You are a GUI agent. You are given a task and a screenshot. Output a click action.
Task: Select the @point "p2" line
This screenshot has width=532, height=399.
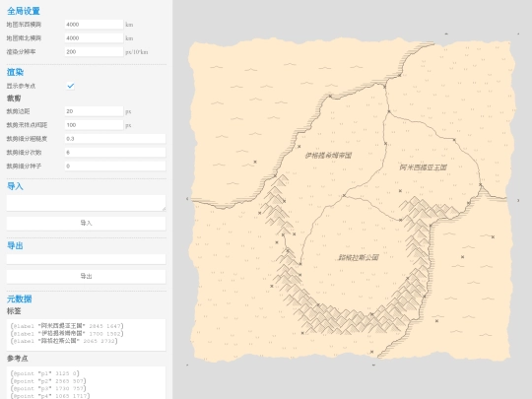[x=48, y=381]
